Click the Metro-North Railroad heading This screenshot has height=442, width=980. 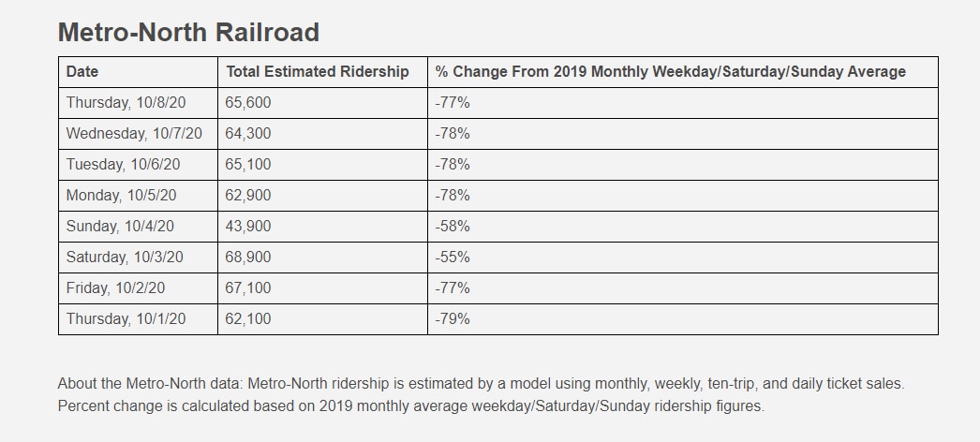(188, 33)
